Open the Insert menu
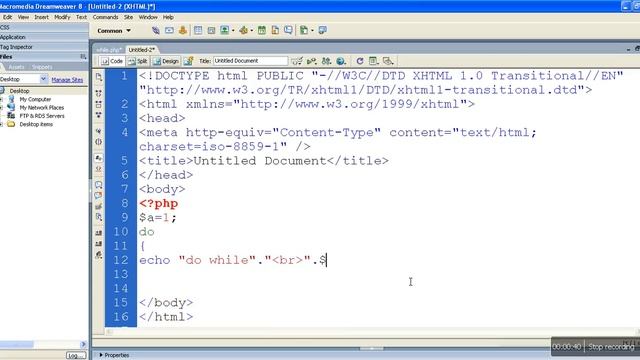 [x=41, y=17]
